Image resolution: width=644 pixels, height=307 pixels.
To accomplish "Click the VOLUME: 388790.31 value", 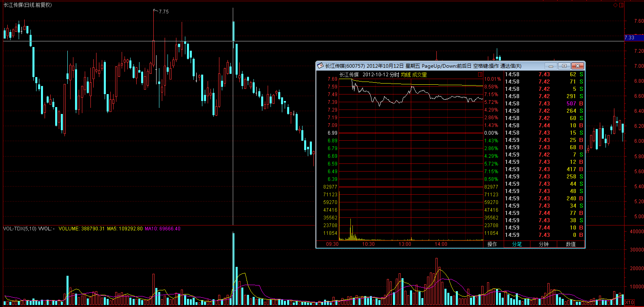I will [82, 229].
